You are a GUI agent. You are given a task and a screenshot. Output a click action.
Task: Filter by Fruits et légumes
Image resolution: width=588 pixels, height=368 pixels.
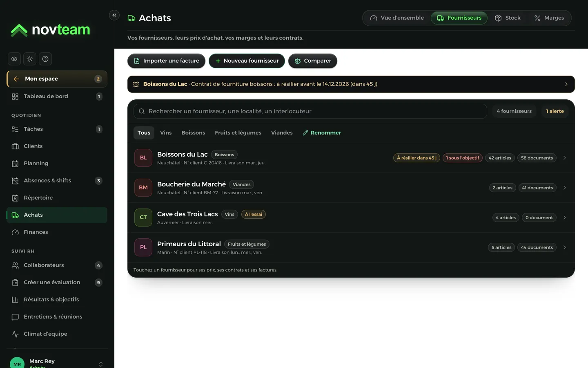(238, 133)
